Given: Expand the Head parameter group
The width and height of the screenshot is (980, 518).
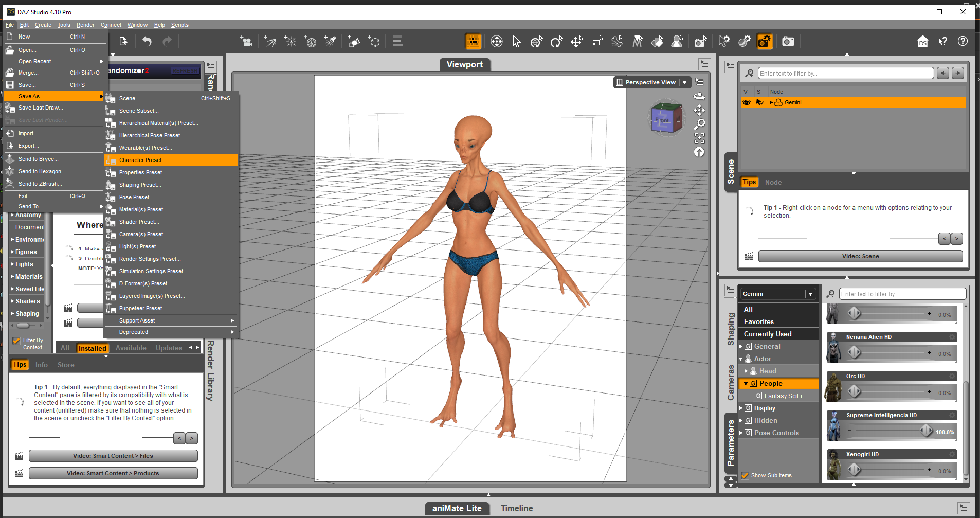Looking at the screenshot, I should (x=746, y=371).
